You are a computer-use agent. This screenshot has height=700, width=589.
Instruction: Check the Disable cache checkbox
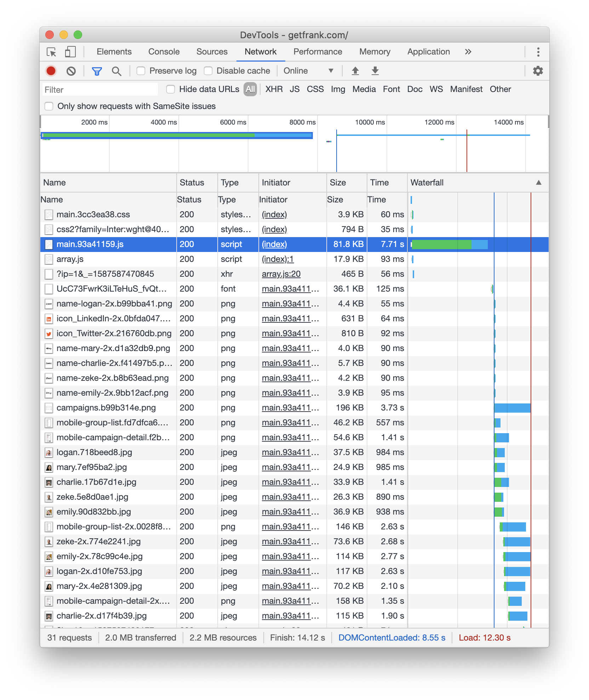208,71
